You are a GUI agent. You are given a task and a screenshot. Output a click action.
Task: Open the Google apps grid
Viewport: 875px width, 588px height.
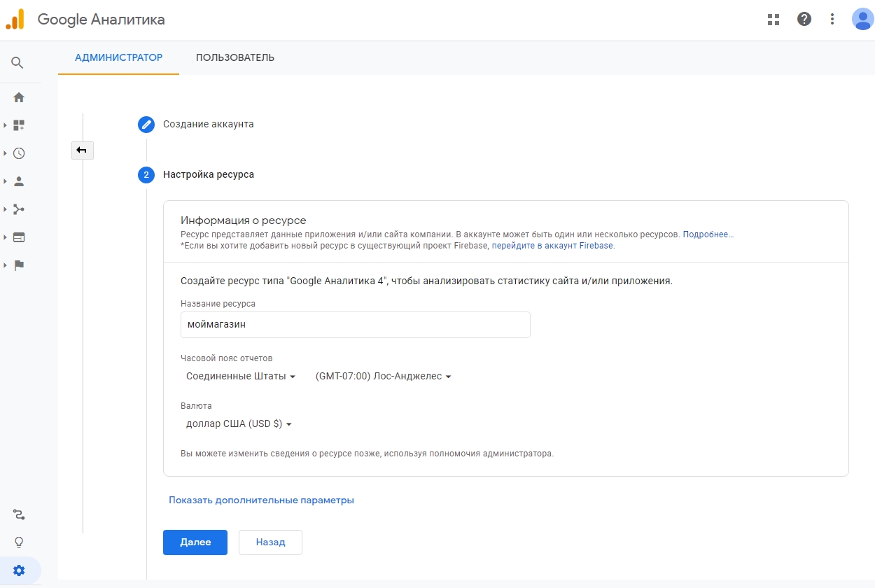(773, 20)
